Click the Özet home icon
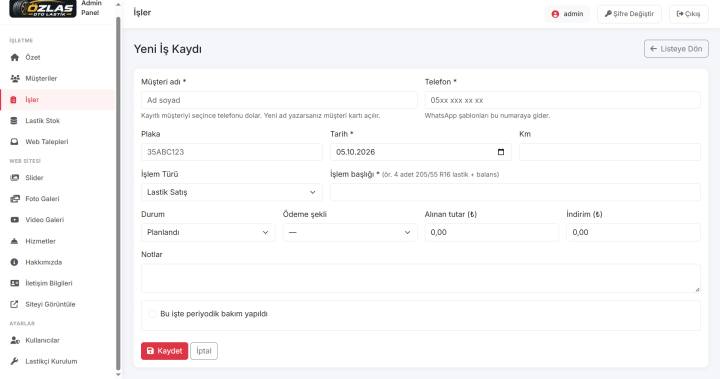This screenshot has height=379, width=720. tap(15, 57)
